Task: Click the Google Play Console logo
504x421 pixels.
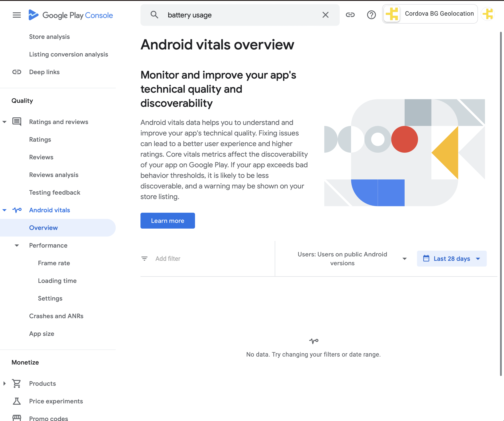Action: pyautogui.click(x=70, y=15)
